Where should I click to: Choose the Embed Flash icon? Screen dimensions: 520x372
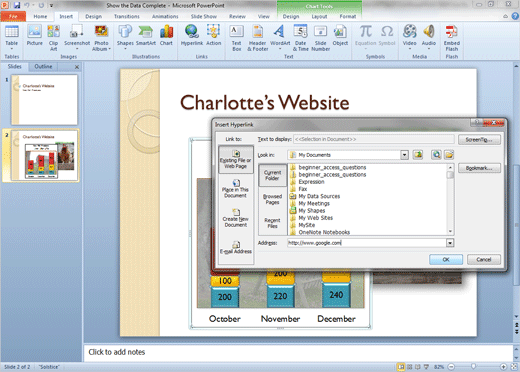tap(452, 37)
